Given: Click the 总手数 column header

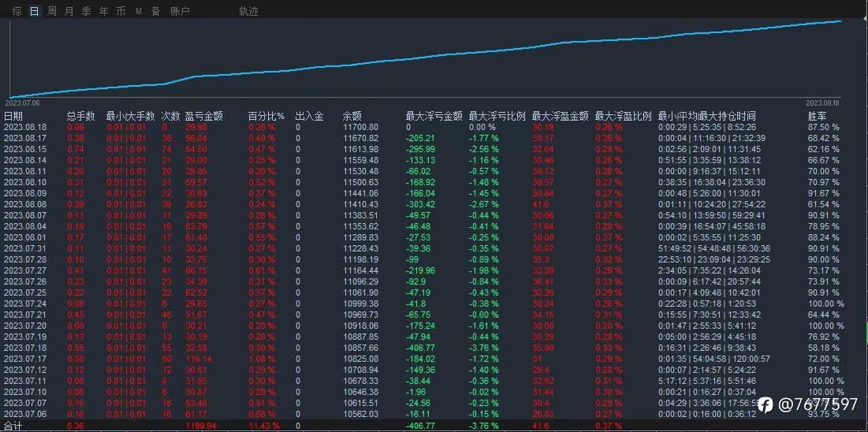Looking at the screenshot, I should coord(81,117).
